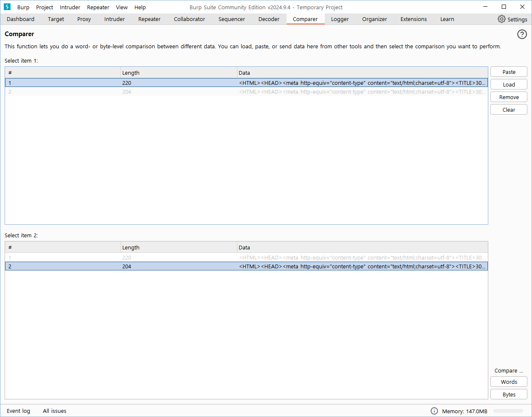Sort item 1 table by Data column header
Image resolution: width=532 pixels, height=417 pixels.
click(363, 73)
